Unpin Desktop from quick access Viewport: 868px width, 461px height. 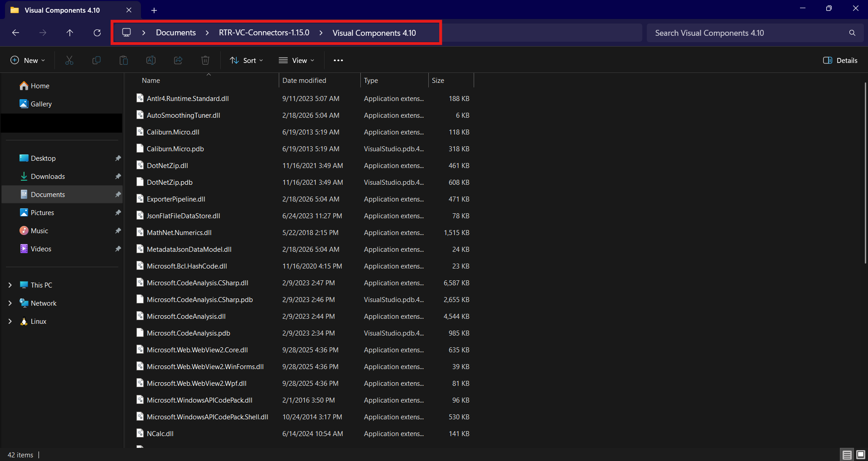pos(118,158)
